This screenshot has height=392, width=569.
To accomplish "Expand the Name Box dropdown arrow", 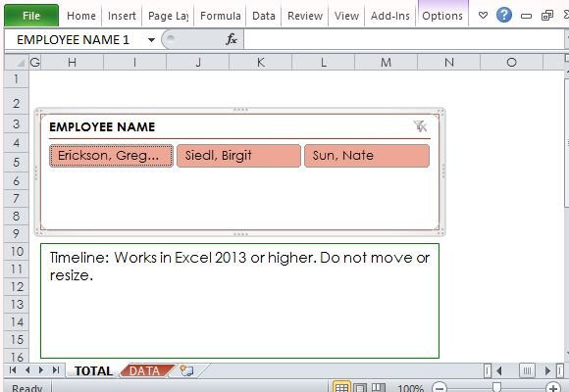I will pos(151,40).
